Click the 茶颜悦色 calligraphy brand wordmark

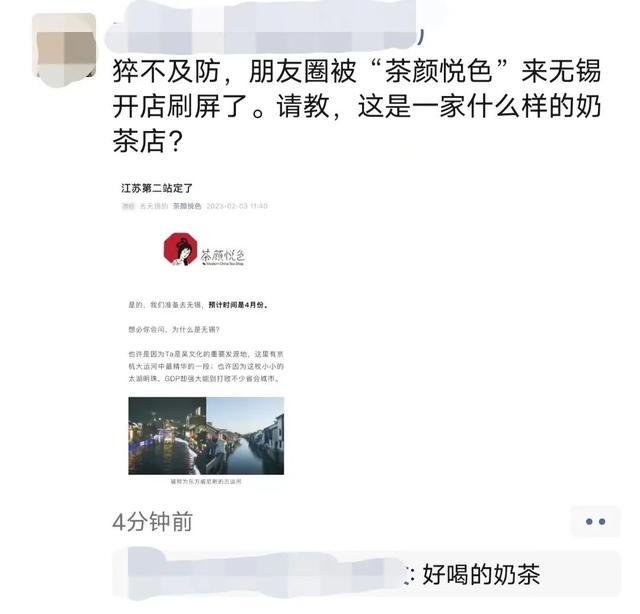223,256
